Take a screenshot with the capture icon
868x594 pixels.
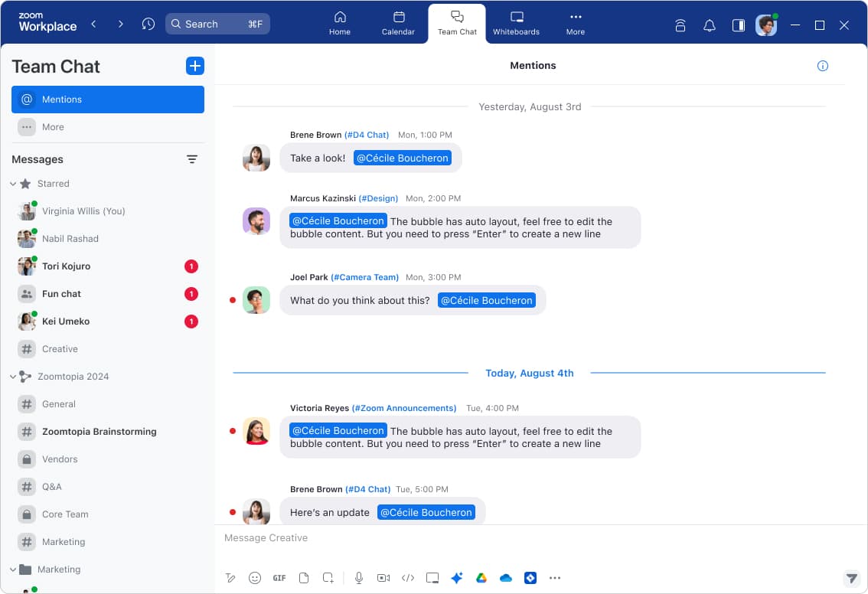328,578
